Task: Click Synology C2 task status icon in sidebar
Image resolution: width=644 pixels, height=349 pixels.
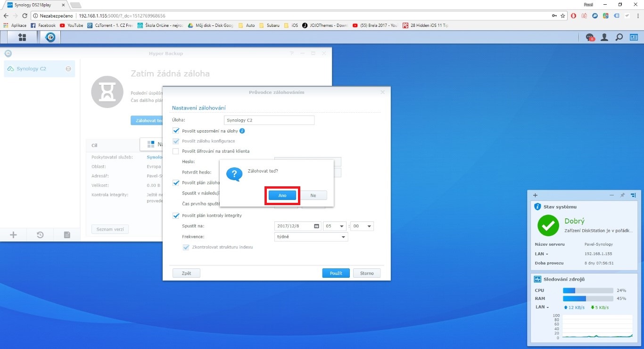Action: [68, 68]
